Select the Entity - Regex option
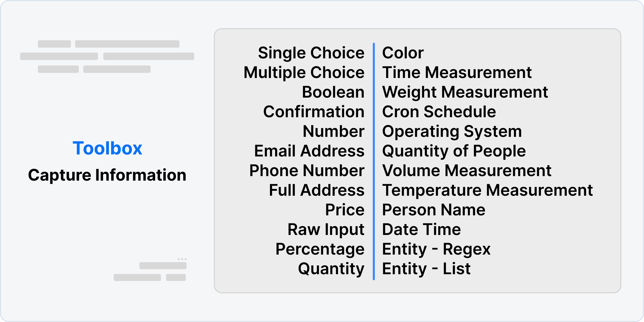Viewport: 644px width, 322px height. click(x=436, y=250)
